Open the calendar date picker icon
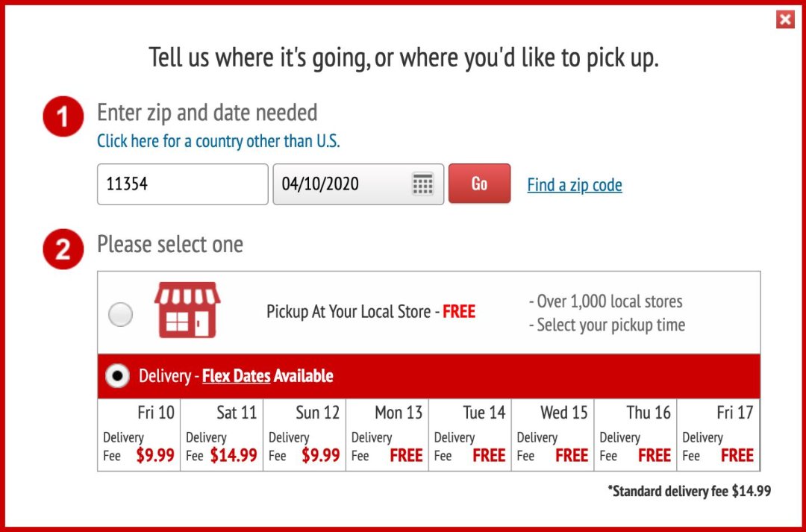Screen dimensions: 806x532 coord(423,184)
